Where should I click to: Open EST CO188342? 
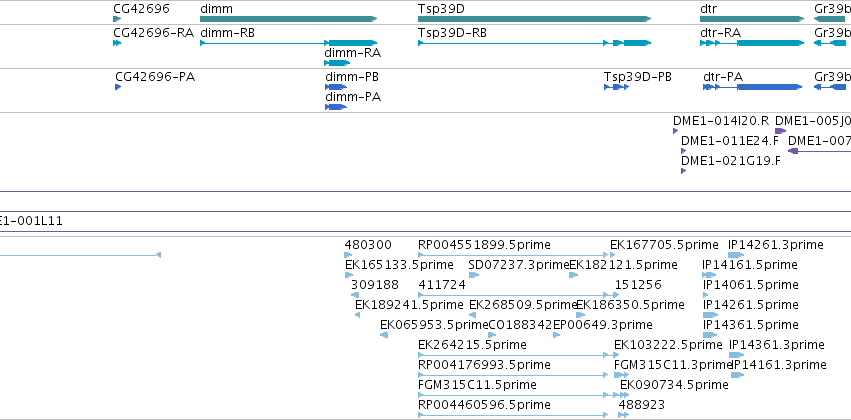point(520,324)
